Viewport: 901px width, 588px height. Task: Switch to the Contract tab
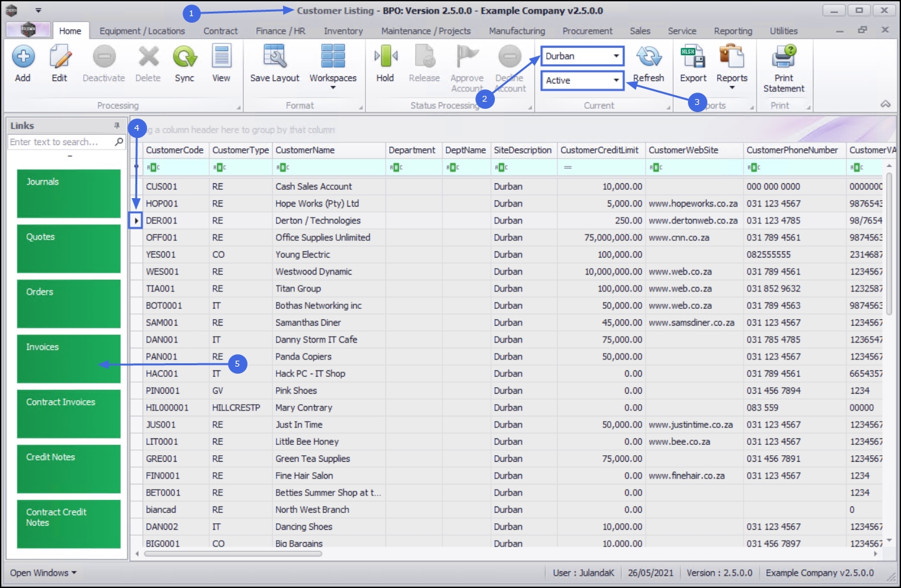220,30
